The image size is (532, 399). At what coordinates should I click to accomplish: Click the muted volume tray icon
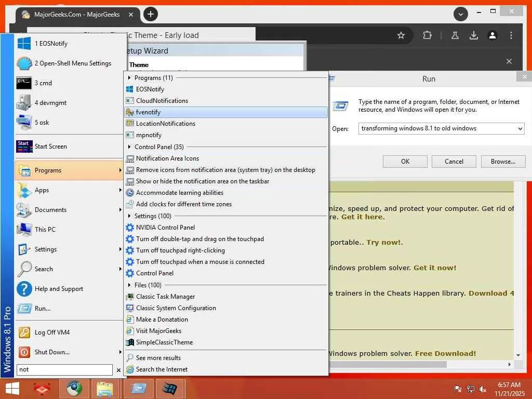tap(483, 389)
